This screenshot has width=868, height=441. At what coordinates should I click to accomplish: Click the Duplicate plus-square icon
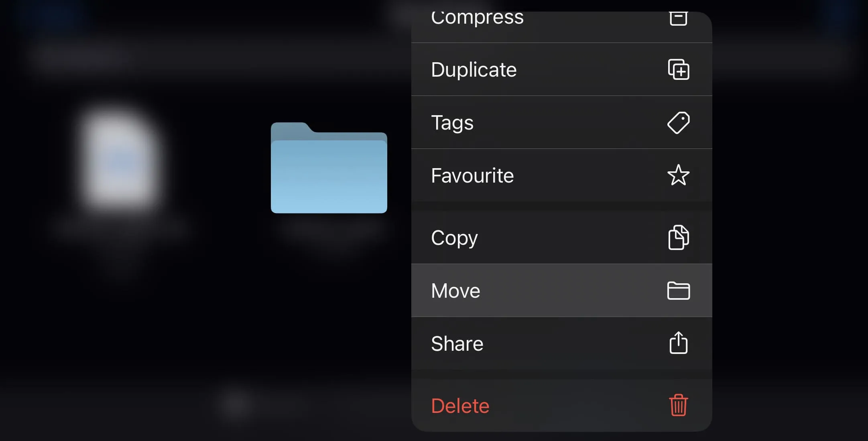click(x=678, y=69)
